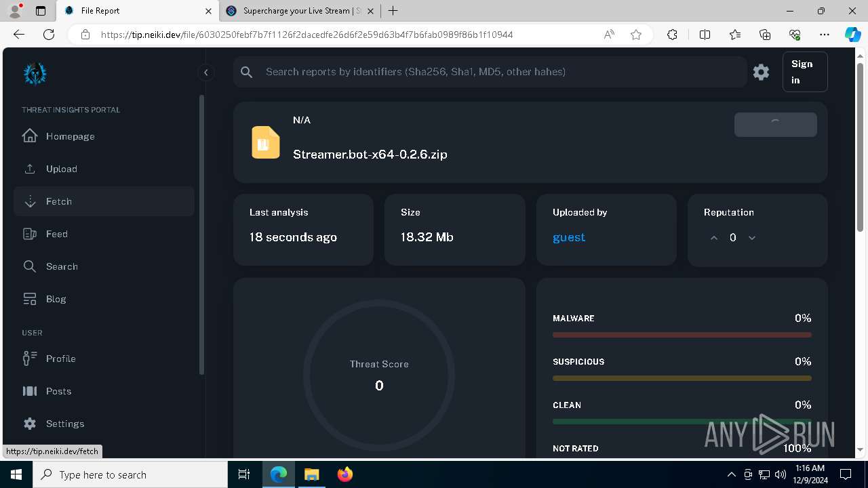Open Edge Settings and more menu
The image size is (868, 488).
[x=825, y=35]
